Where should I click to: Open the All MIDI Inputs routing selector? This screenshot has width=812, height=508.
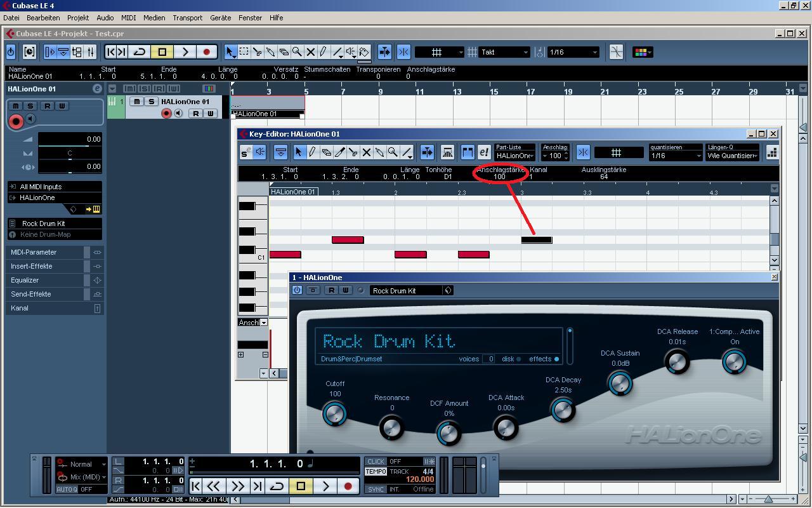[55, 187]
